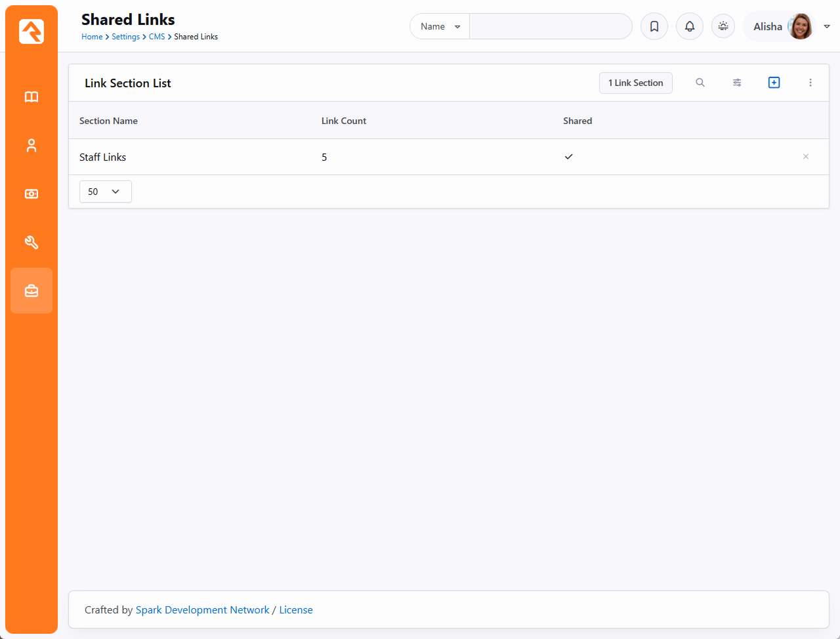Image resolution: width=840 pixels, height=639 pixels.
Task: Open the Intranet book icon menu
Action: click(x=31, y=97)
